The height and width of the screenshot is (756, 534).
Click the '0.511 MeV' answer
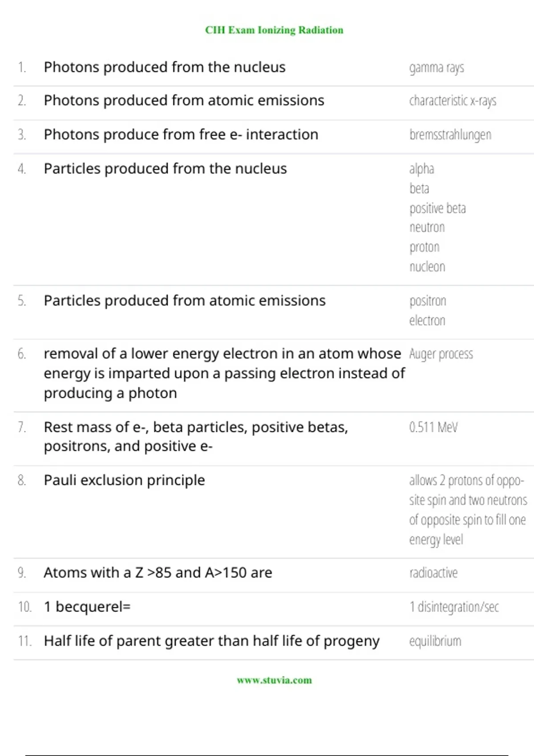tap(433, 427)
